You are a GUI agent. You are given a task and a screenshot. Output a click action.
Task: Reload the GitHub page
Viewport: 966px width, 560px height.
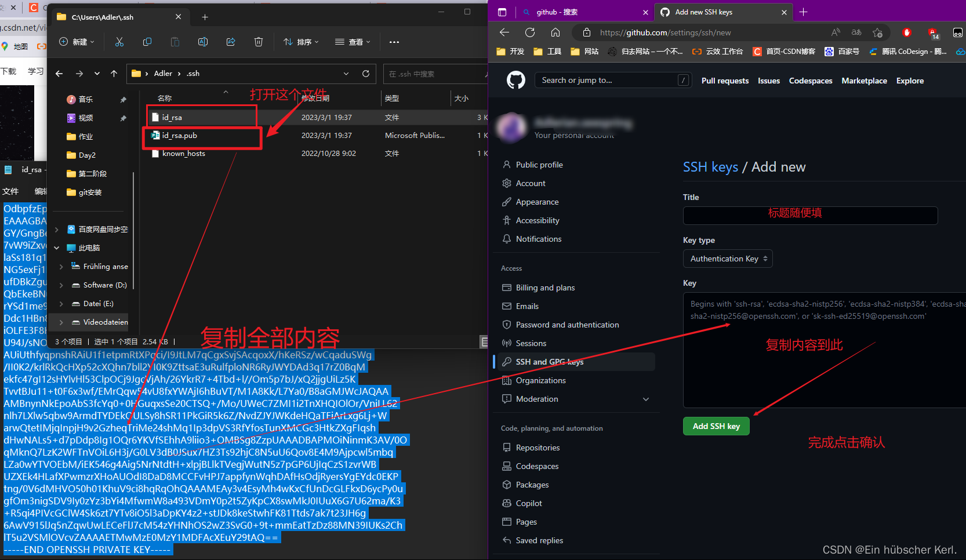click(530, 32)
